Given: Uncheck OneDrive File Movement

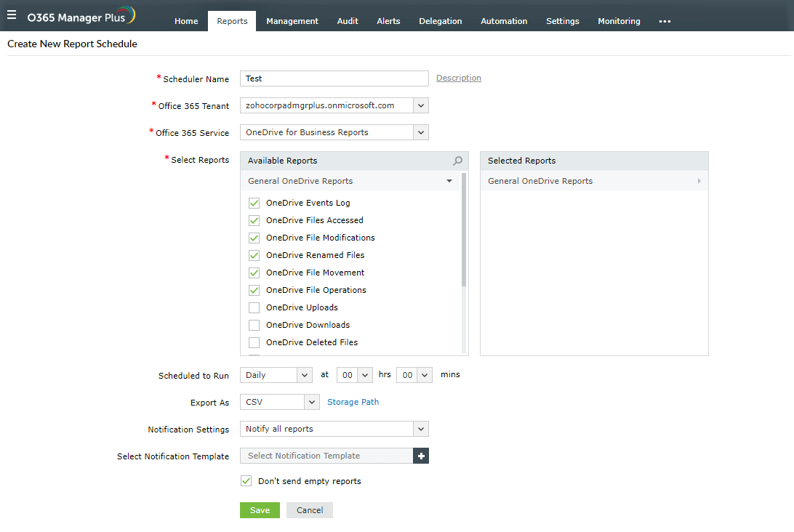Looking at the screenshot, I should click(x=254, y=273).
